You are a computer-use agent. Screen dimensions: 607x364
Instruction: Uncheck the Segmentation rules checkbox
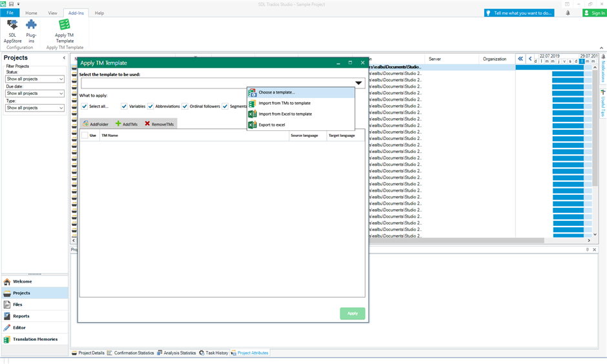(225, 106)
